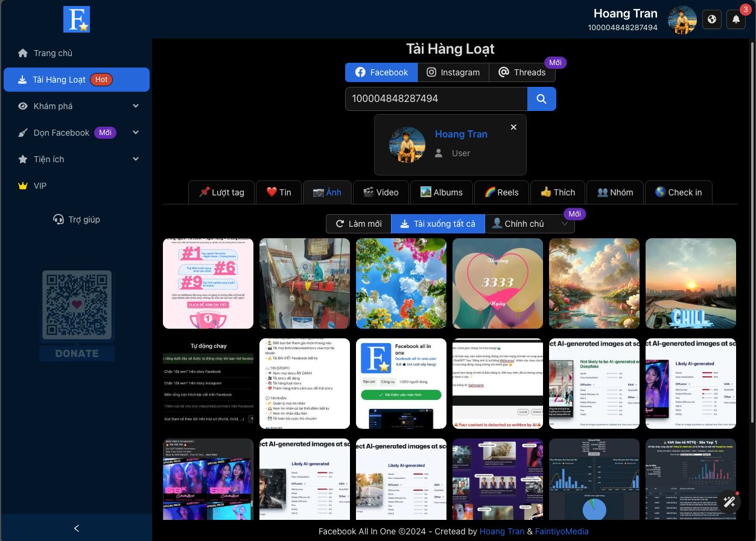Open Trợ giúp help link

[x=77, y=220]
